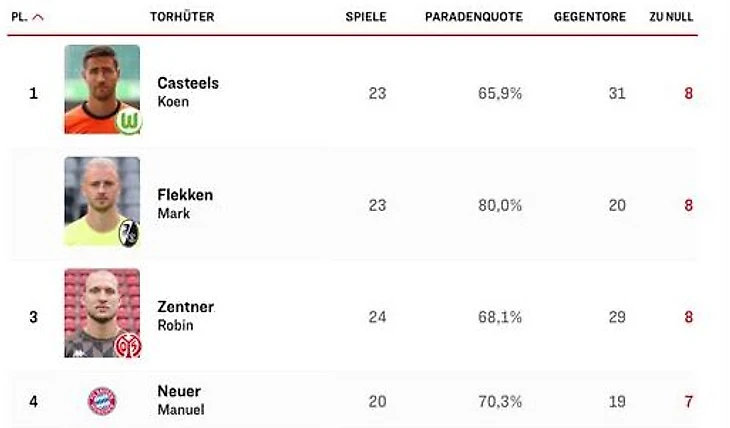Click the Neuer player name link
Viewport: 730px width, 428px height.
(x=179, y=391)
